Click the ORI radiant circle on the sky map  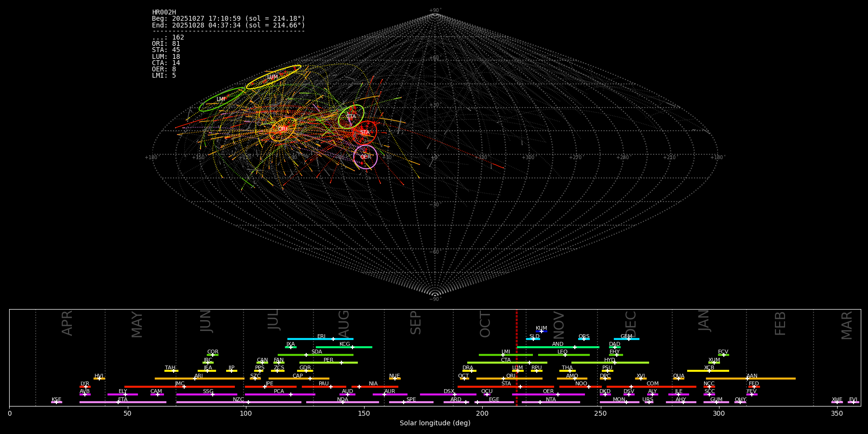[283, 129]
